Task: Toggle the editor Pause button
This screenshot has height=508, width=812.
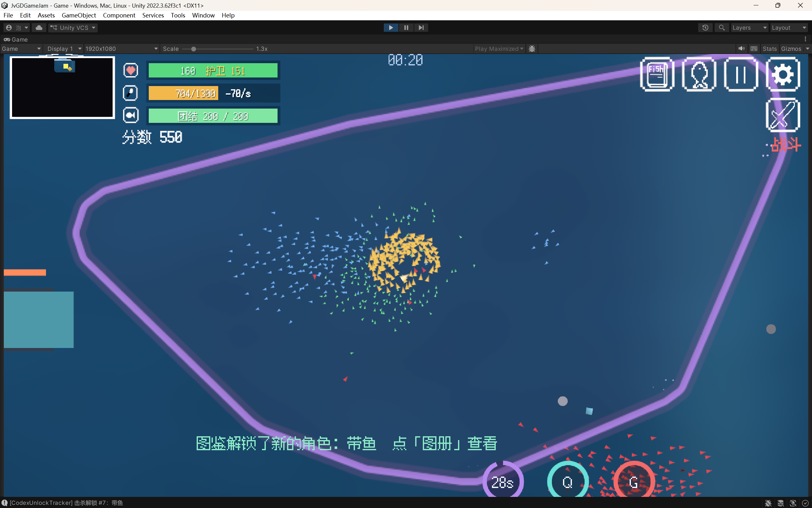Action: (x=406, y=28)
